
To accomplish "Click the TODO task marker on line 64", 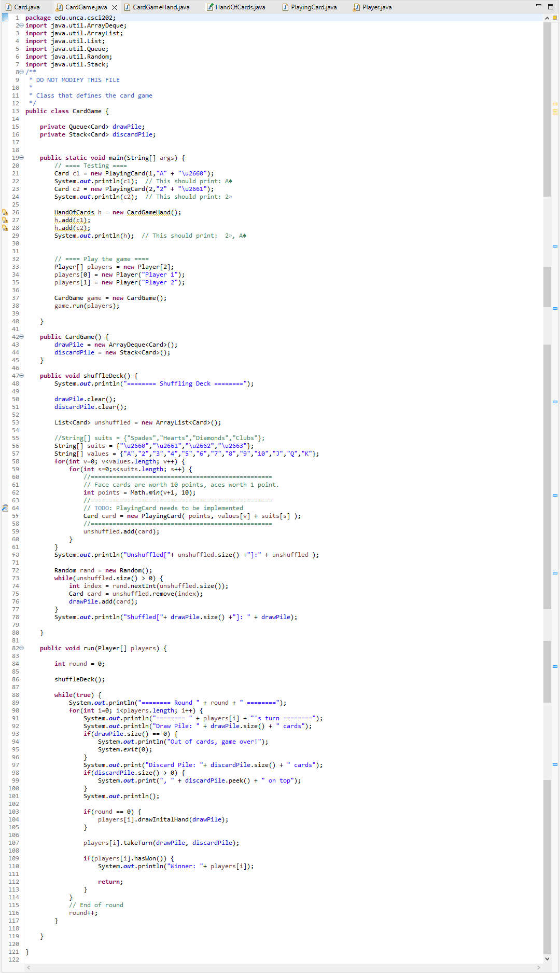I will click(x=5, y=508).
